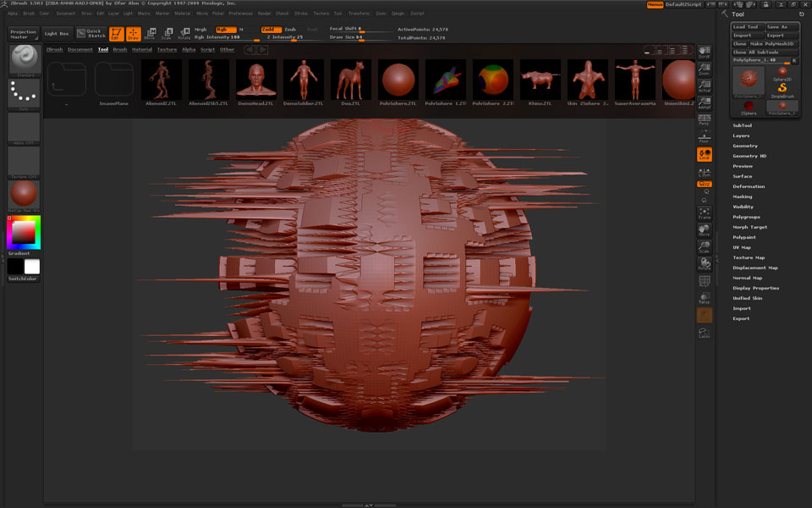The width and height of the screenshot is (812, 508).
Task: Select the Move transform button in top shelf
Action: [x=150, y=34]
